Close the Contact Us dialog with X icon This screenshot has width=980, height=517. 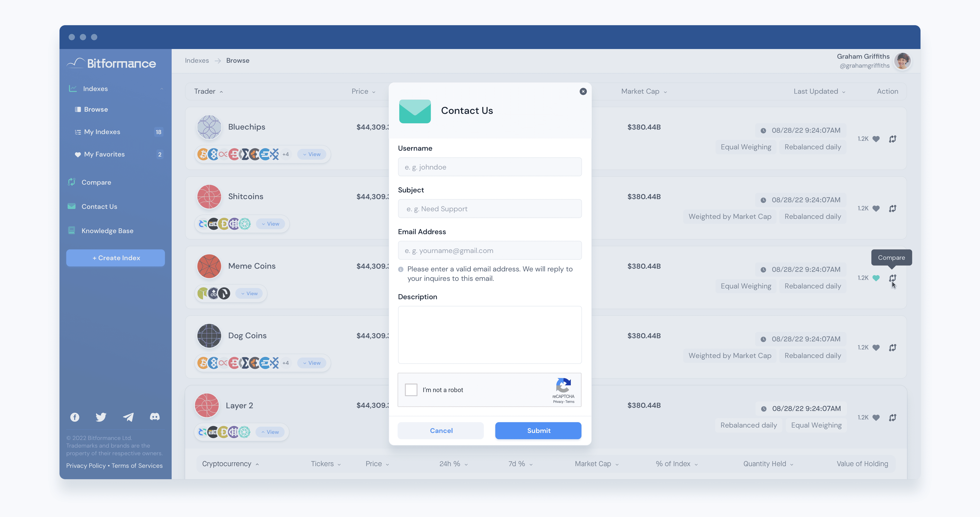coord(583,91)
